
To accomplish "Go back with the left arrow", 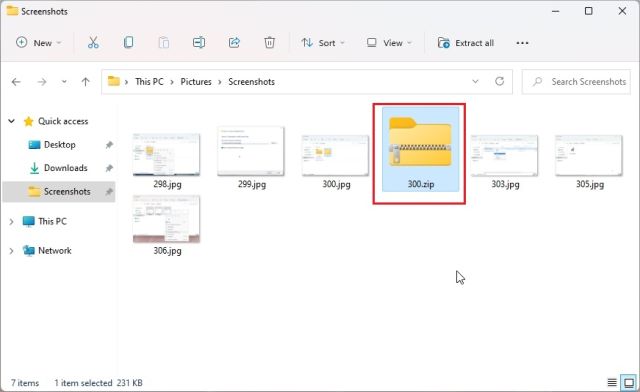I will [x=16, y=82].
